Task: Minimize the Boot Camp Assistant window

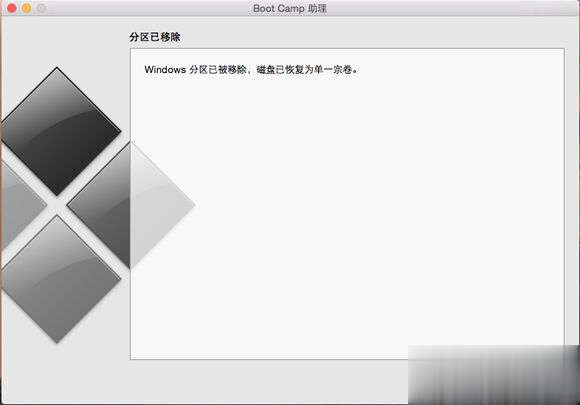Action: (27, 8)
